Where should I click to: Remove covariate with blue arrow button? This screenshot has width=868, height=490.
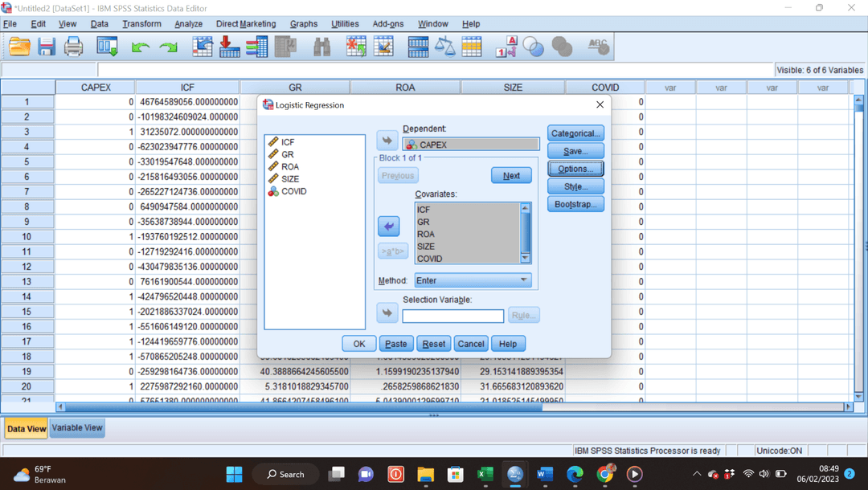[x=389, y=227]
